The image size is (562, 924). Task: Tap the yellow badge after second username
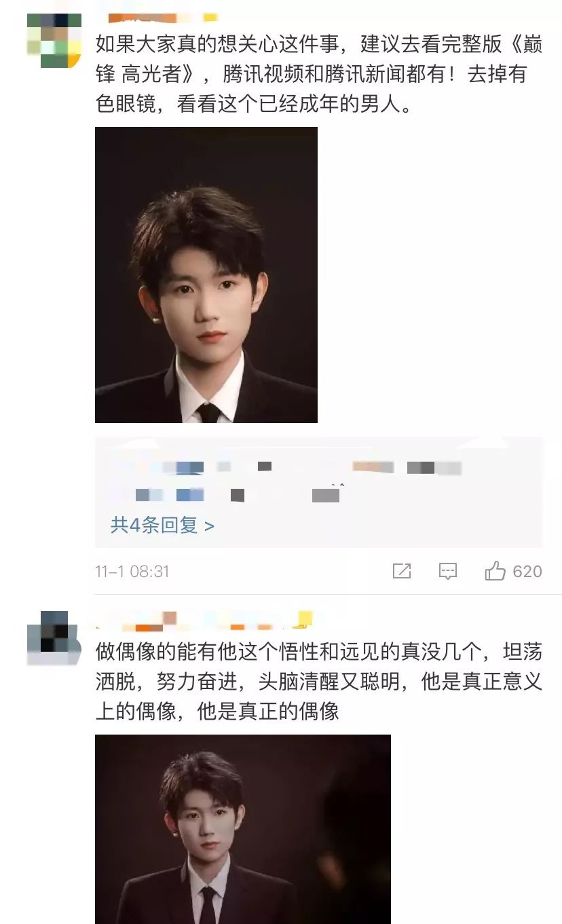[305, 618]
